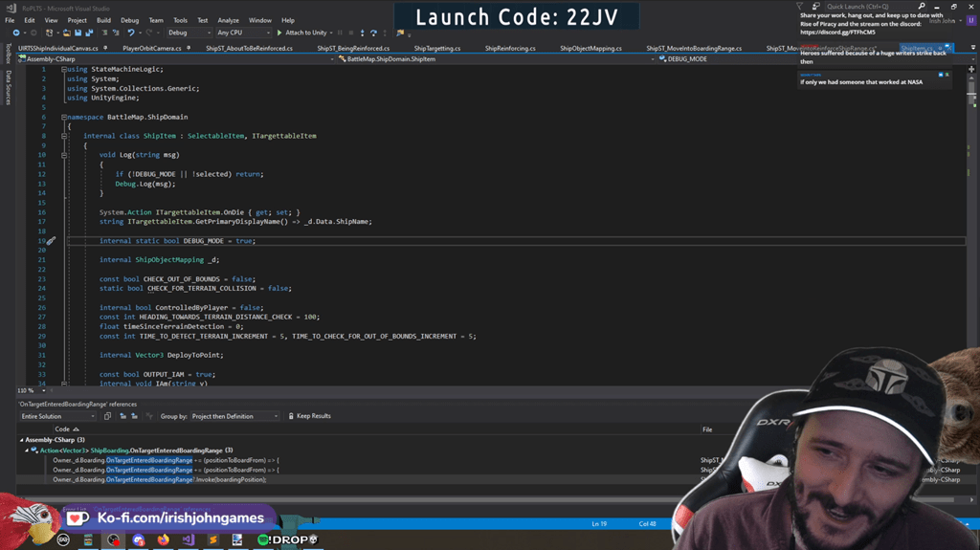Switch to the ShipST_BeingReinforced.cs tab
The height and width of the screenshot is (550, 980).
click(353, 48)
